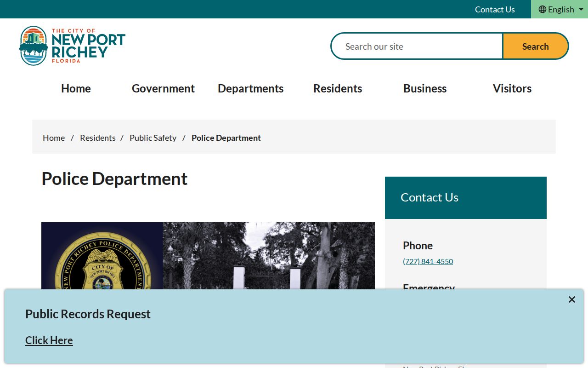The width and height of the screenshot is (588, 368).
Task: Go to Public Safety in the breadcrumb
Action: (x=153, y=138)
